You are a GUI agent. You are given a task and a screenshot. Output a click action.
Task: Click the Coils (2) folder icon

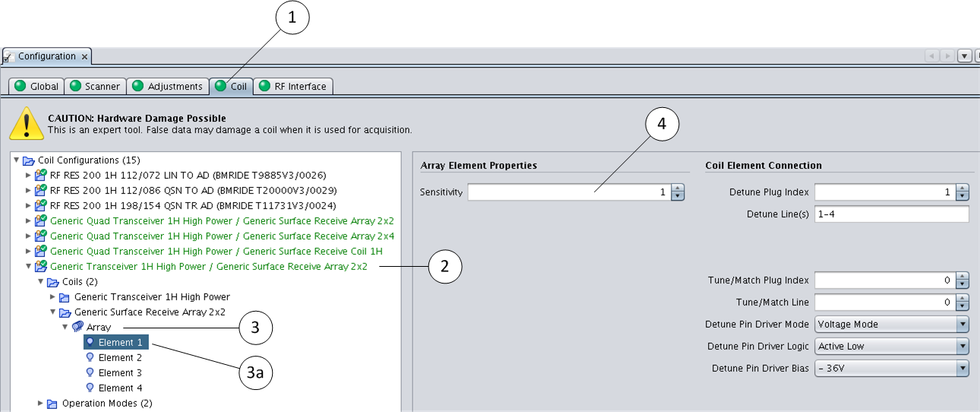tap(53, 282)
